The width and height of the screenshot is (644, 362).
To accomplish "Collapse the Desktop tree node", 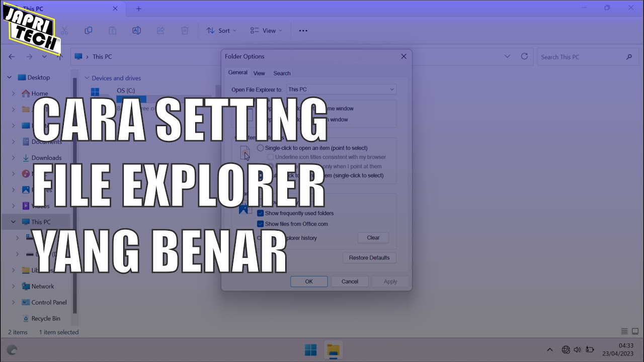I will click(9, 77).
